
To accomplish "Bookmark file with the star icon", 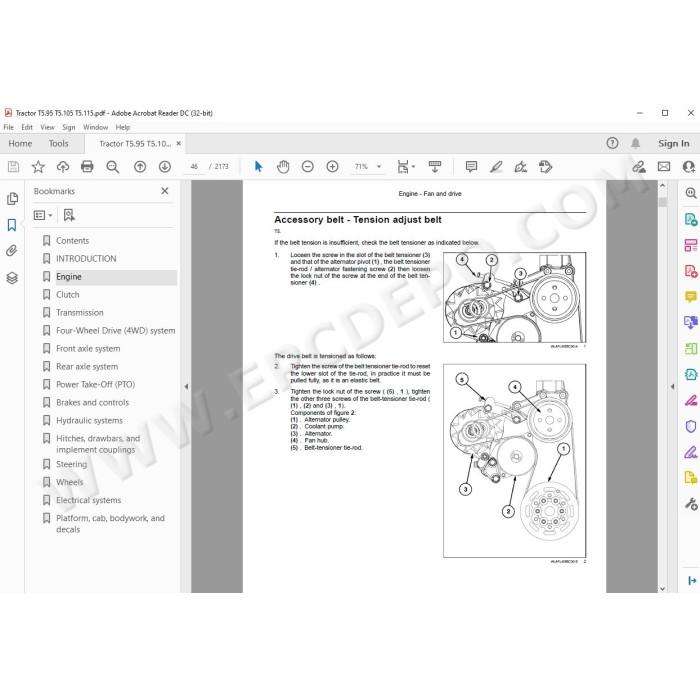I will click(x=38, y=167).
